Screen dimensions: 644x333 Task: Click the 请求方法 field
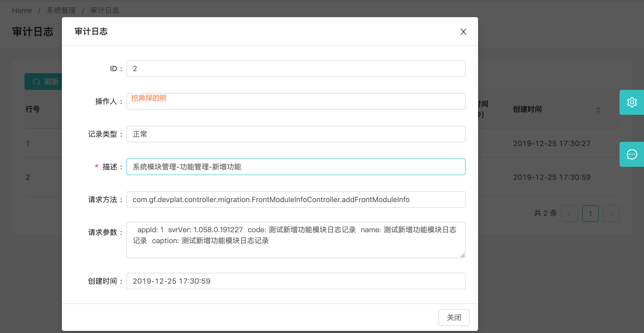[x=295, y=199]
